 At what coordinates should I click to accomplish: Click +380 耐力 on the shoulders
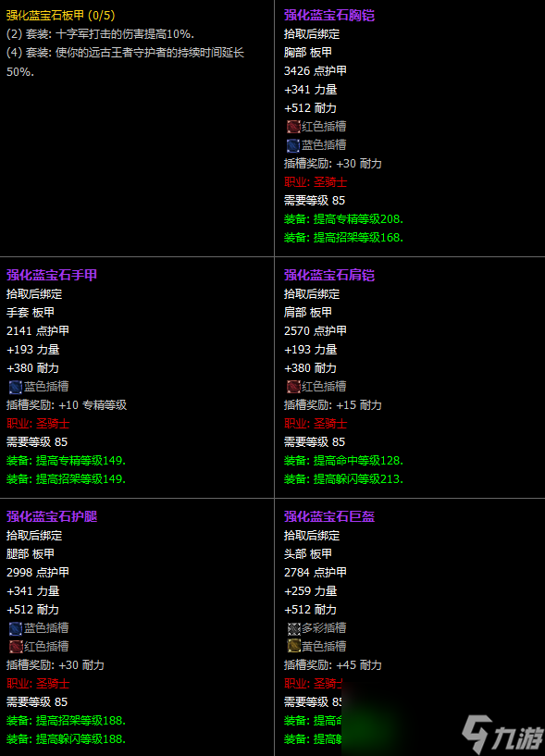tap(310, 368)
